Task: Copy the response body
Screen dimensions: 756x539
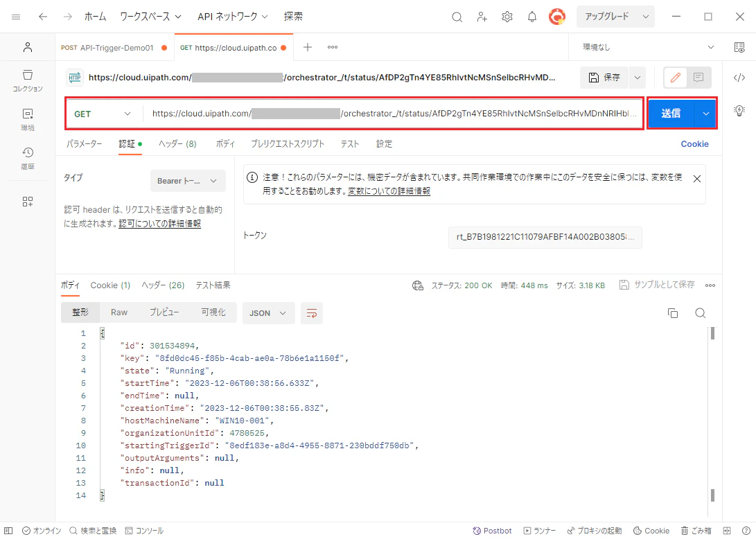Action: [672, 313]
